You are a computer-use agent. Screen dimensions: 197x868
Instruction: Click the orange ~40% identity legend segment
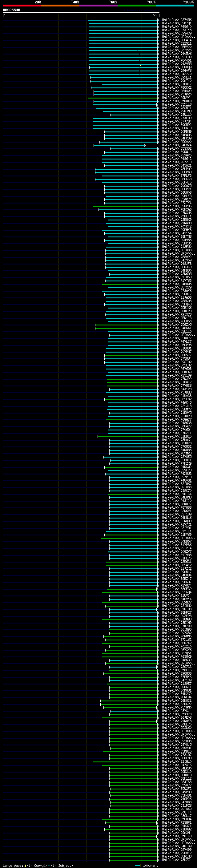(x=60, y=6)
